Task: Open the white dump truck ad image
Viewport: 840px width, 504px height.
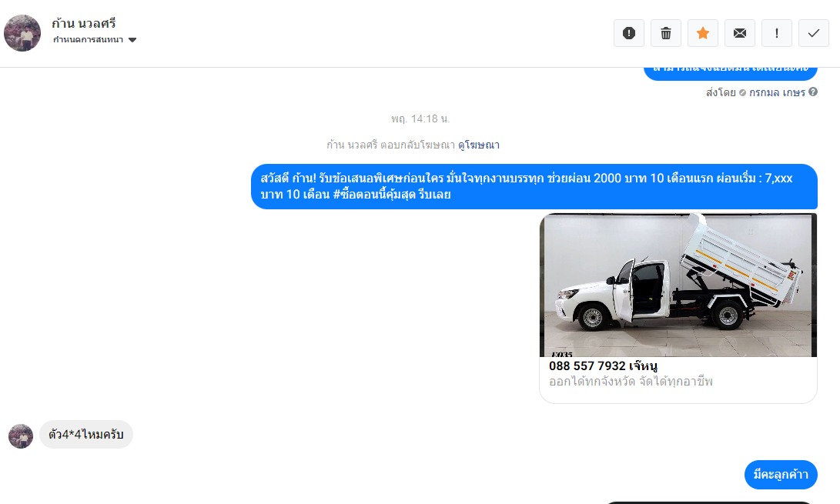Action: (x=678, y=285)
